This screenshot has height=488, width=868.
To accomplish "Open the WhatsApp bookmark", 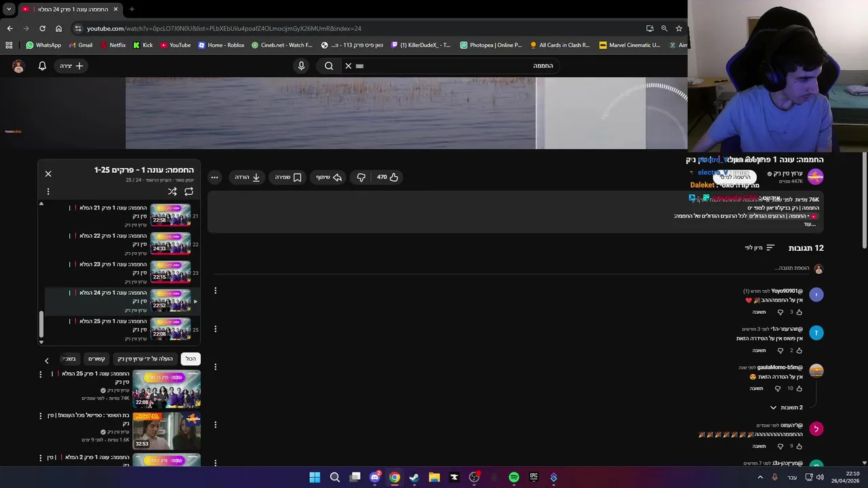I will (x=43, y=45).
